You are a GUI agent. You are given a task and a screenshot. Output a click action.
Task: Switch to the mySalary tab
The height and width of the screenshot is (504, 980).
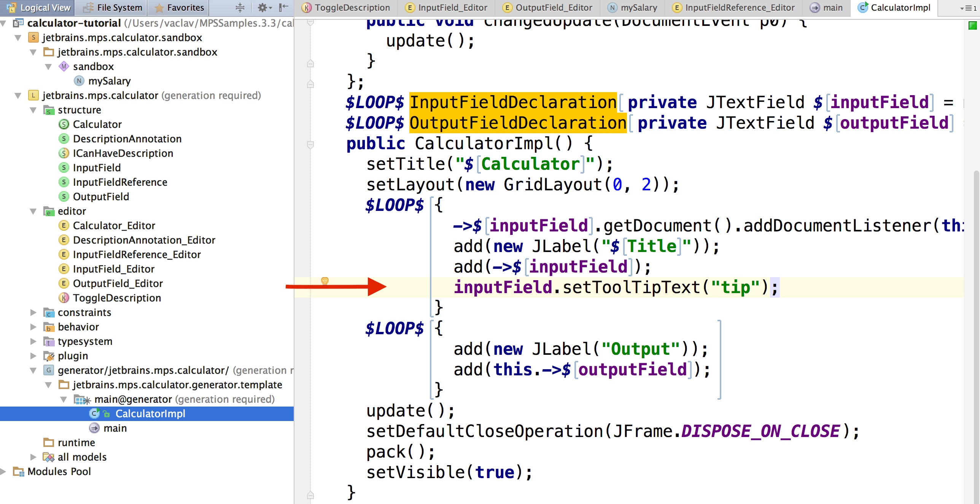639,7
